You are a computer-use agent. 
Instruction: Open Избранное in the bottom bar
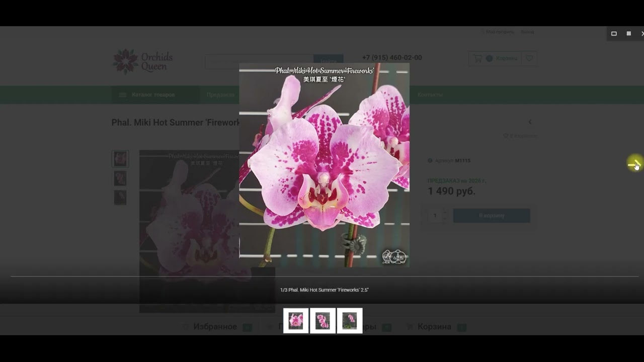point(215,327)
